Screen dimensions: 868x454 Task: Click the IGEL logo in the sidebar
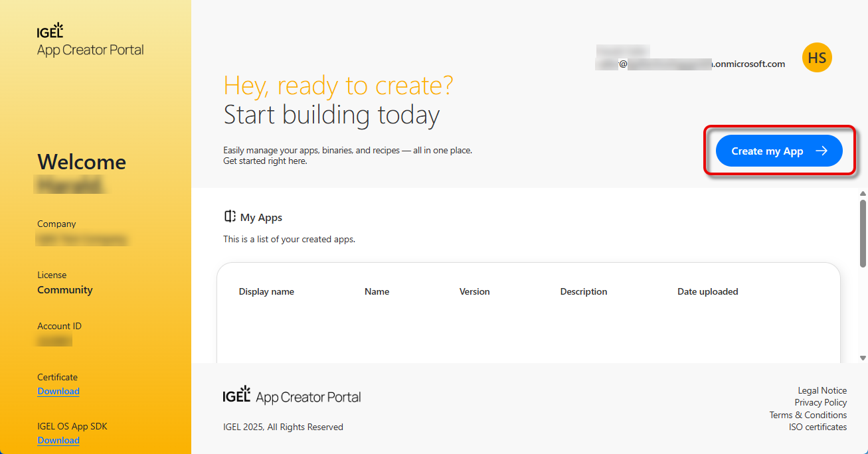[x=50, y=31]
